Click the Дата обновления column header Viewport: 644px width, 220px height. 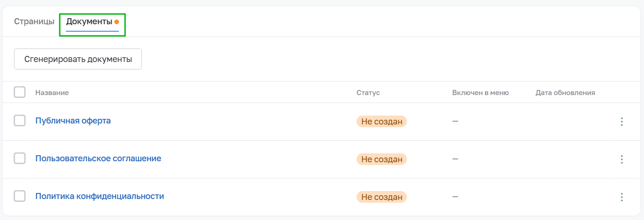[565, 93]
